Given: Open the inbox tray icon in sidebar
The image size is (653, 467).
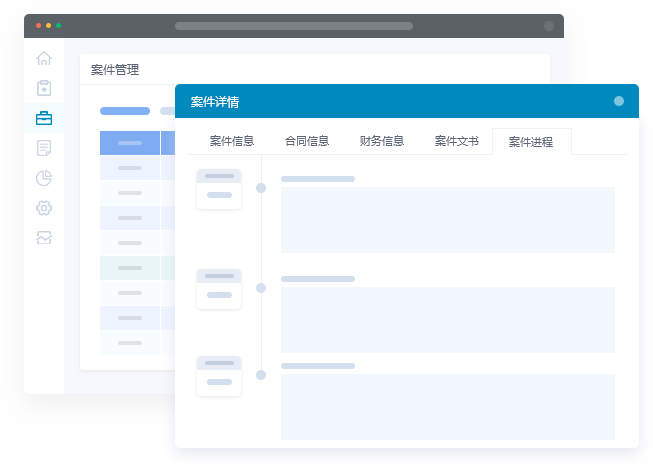Looking at the screenshot, I should 44,237.
